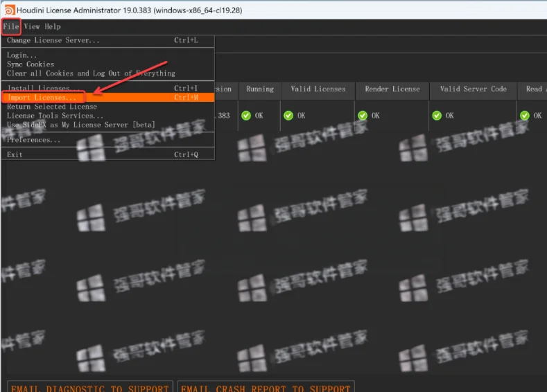The image size is (547, 392).
Task: Click Email Diagnostic To Support button
Action: (x=90, y=386)
